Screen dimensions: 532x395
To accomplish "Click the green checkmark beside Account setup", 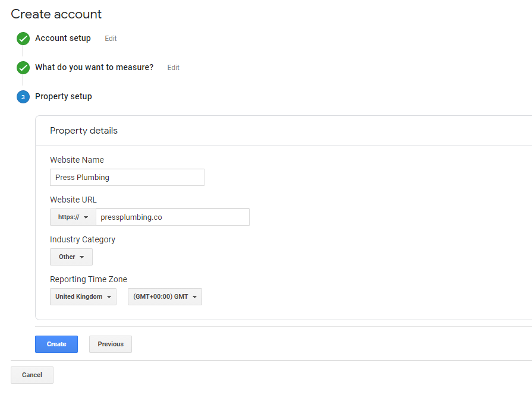I will (x=23, y=39).
